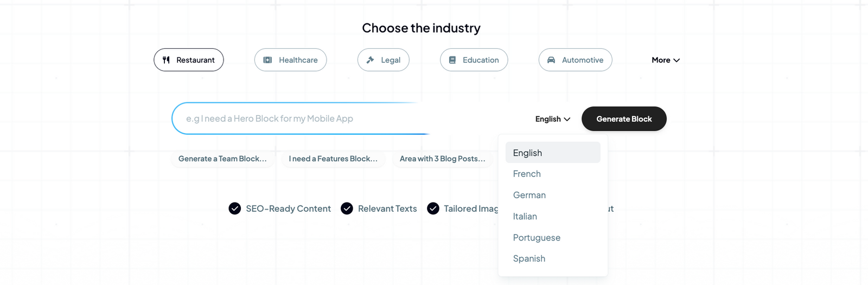Click the fork and knife Restaurant icon
The image size is (868, 285).
(167, 60)
